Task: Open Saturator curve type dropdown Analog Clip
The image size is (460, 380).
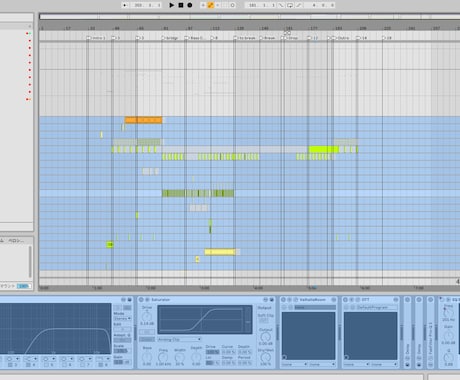Action: (179, 339)
